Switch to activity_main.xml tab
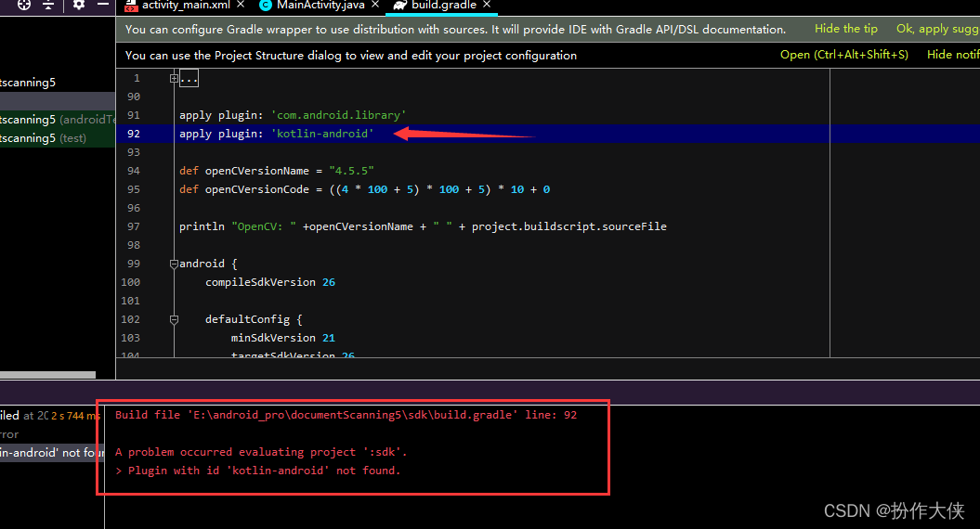980x529 pixels. point(186,5)
